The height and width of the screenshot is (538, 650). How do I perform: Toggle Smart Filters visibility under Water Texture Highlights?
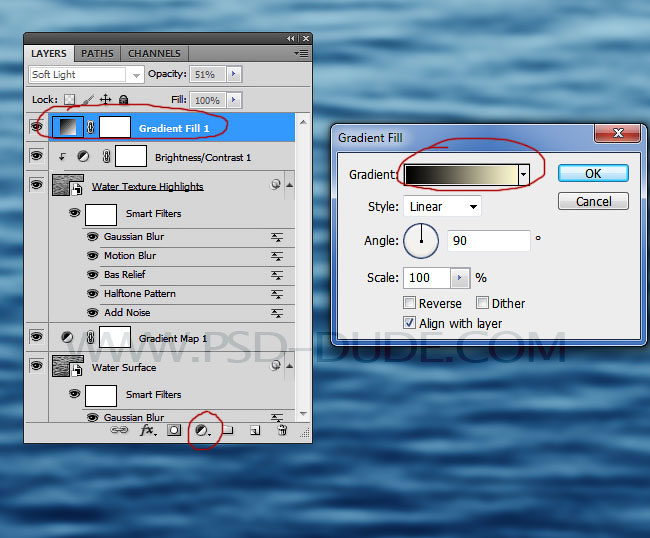[75, 213]
